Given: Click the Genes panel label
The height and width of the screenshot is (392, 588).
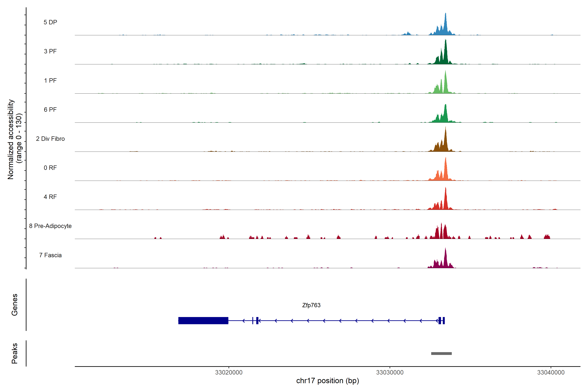Looking at the screenshot, I should click(15, 305).
